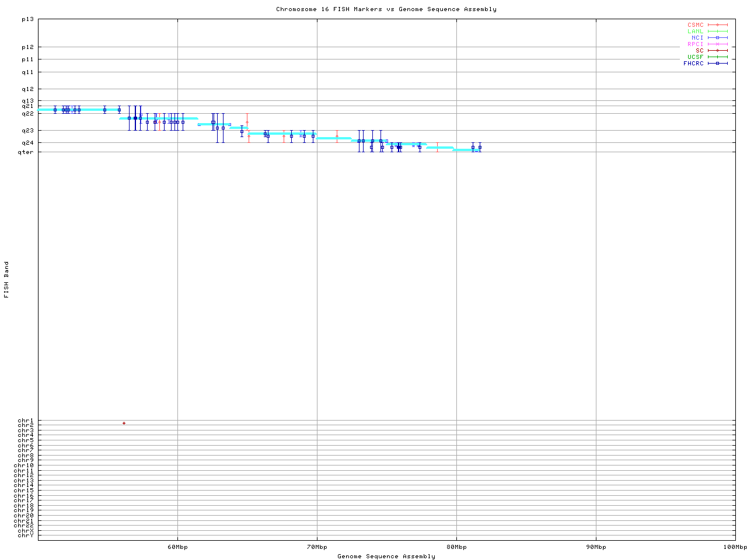Click the 100Mbp x-axis tick label
The height and width of the screenshot is (560, 747).
[735, 547]
